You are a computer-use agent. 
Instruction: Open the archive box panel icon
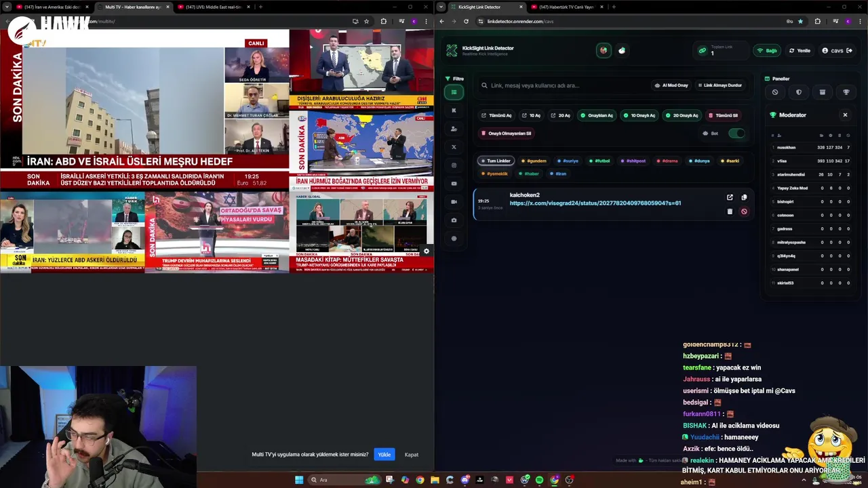(x=823, y=92)
